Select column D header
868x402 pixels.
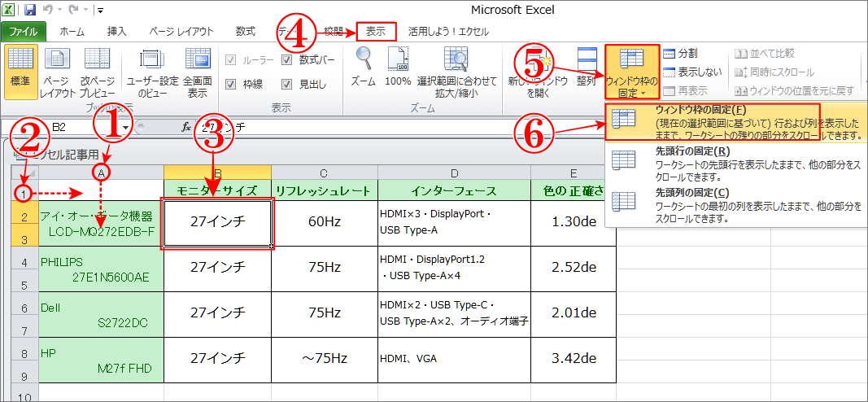click(x=454, y=173)
